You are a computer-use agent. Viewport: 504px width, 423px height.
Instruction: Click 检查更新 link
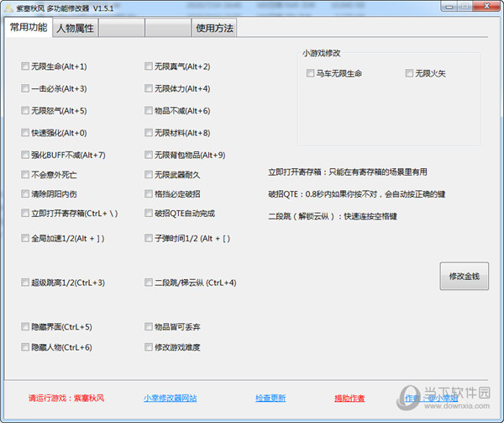pos(270,399)
